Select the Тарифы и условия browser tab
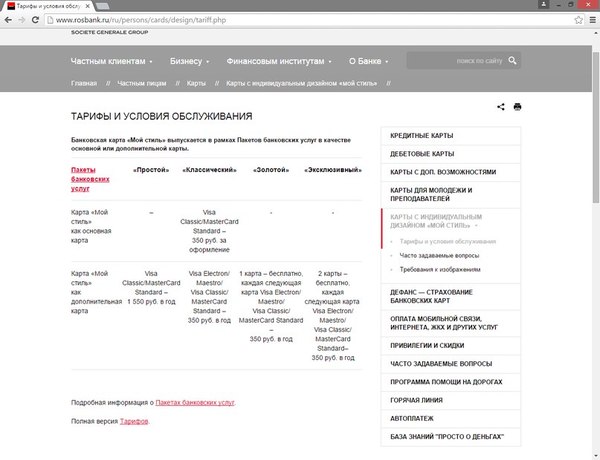The image size is (600, 460). [49, 6]
